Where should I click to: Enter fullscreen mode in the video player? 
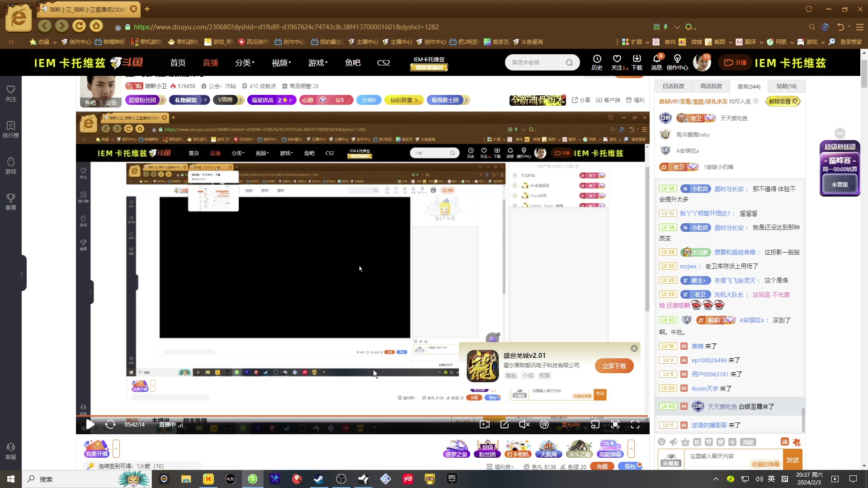[x=635, y=424]
